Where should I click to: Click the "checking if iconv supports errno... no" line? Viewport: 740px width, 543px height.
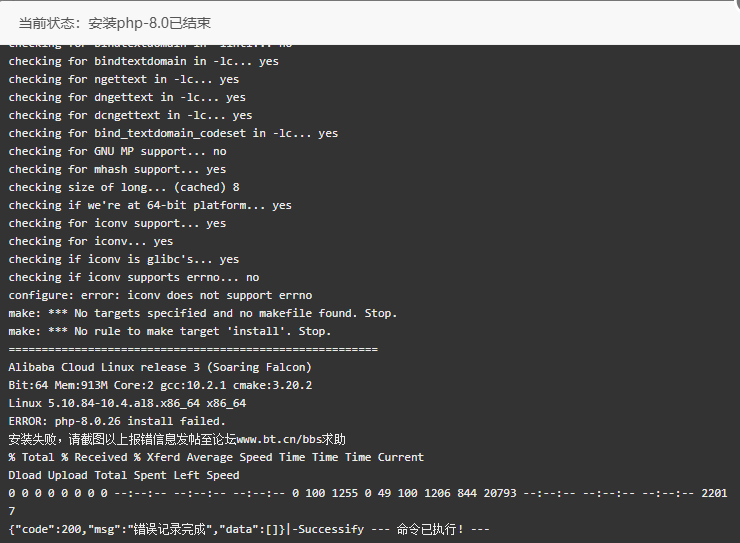click(x=134, y=277)
